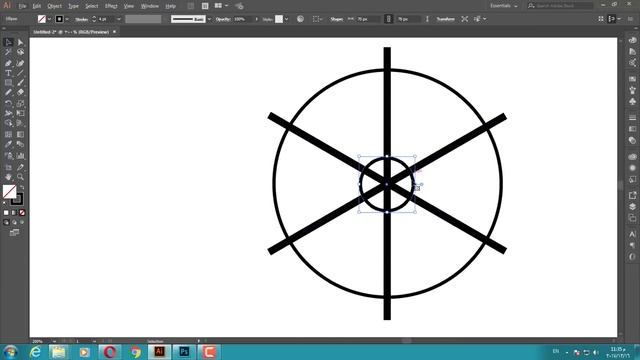Click the Transform panel link
Viewport: 640px width, 360px height.
tap(445, 19)
